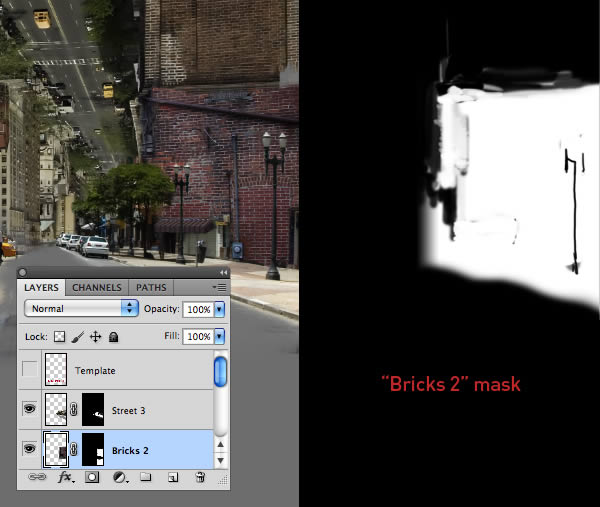Open the layer style fx menu
This screenshot has height=507, width=600.
click(66, 477)
